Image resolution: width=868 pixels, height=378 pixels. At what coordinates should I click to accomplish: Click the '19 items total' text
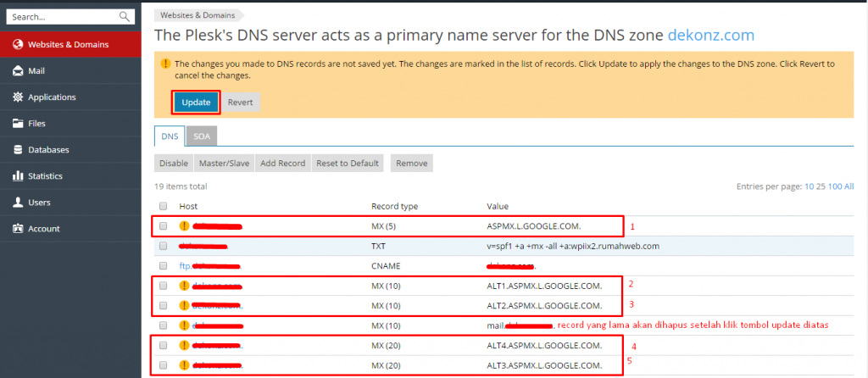(x=181, y=186)
